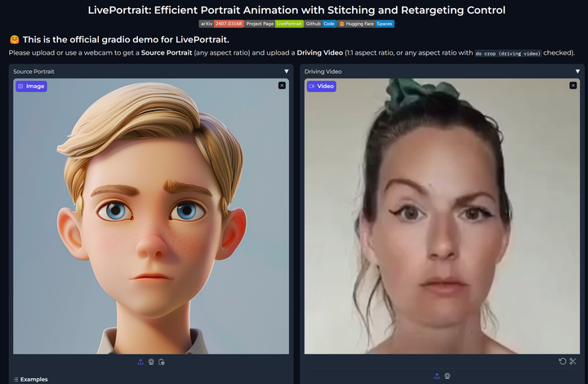The height and width of the screenshot is (384, 588).
Task: Click the 'Source Portrait' panel title
Action: point(33,71)
